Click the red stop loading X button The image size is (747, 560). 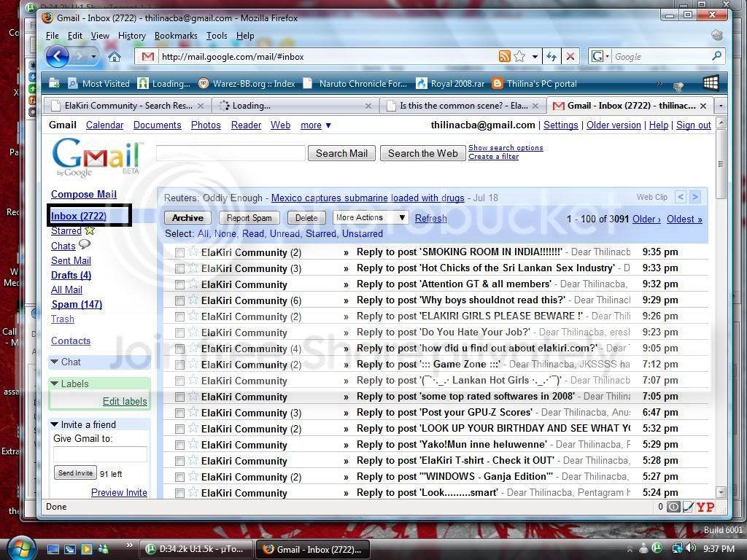pyautogui.click(x=570, y=57)
